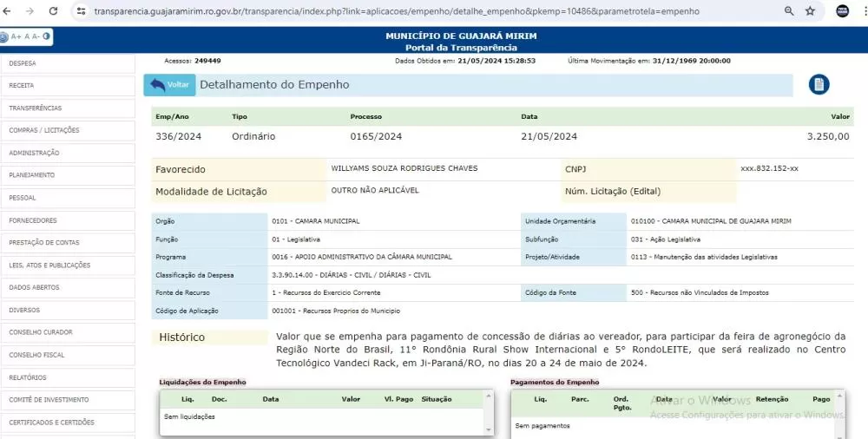Viewport: 868px width, 439px height.
Task: Click 500 - Recursos não Vinculados de Impostos
Action: [x=700, y=292]
